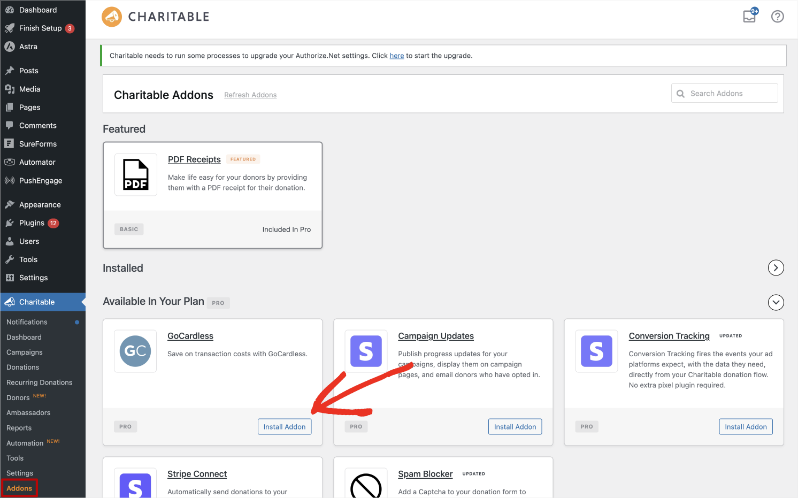Screen dimensions: 798x498
Task: Install the GoCardless addon
Action: [284, 427]
